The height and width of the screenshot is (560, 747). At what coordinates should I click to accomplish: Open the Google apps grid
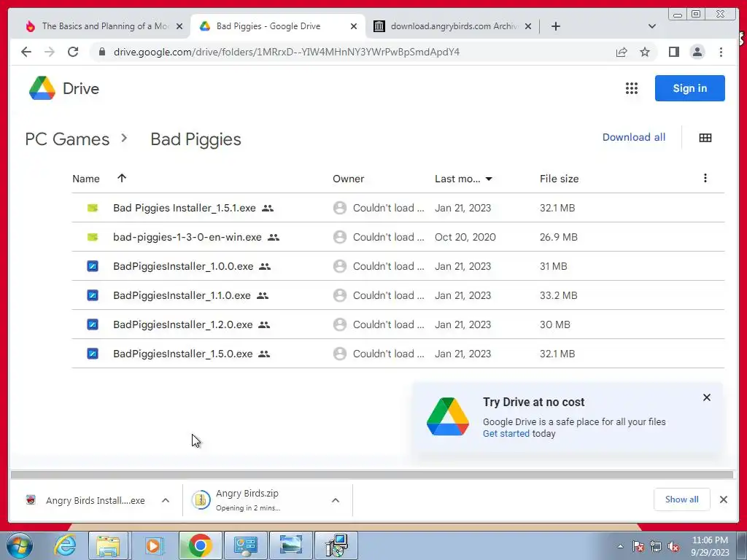(632, 88)
